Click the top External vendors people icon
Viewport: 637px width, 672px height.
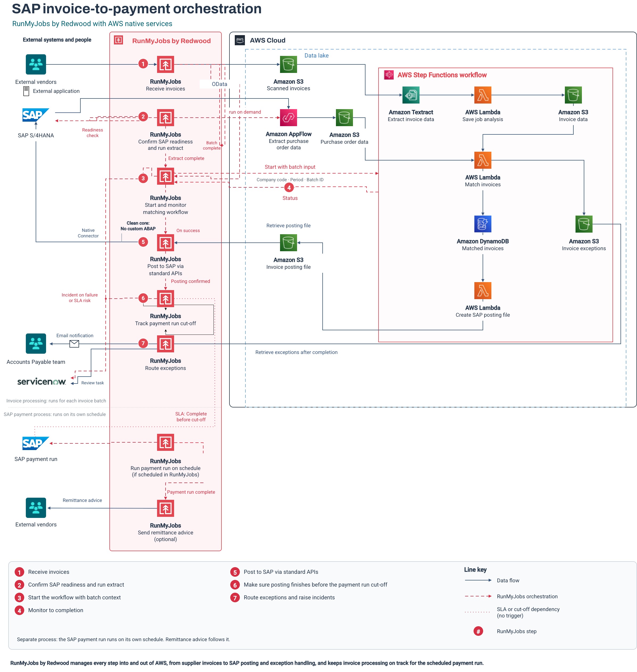[36, 64]
